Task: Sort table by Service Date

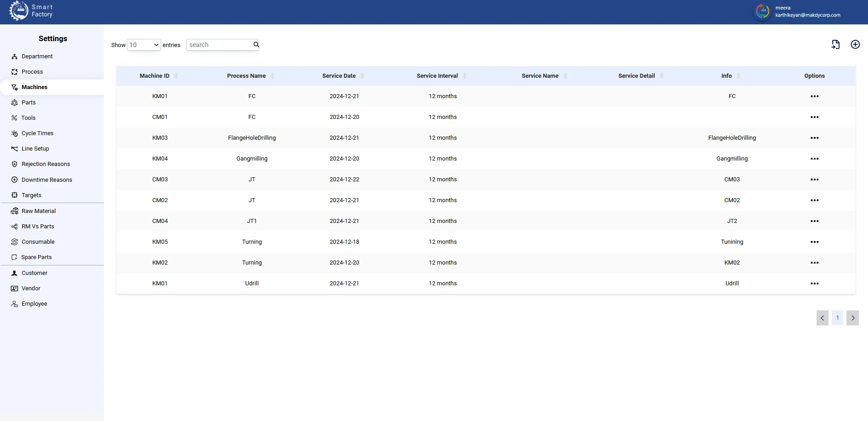Action: (x=362, y=76)
